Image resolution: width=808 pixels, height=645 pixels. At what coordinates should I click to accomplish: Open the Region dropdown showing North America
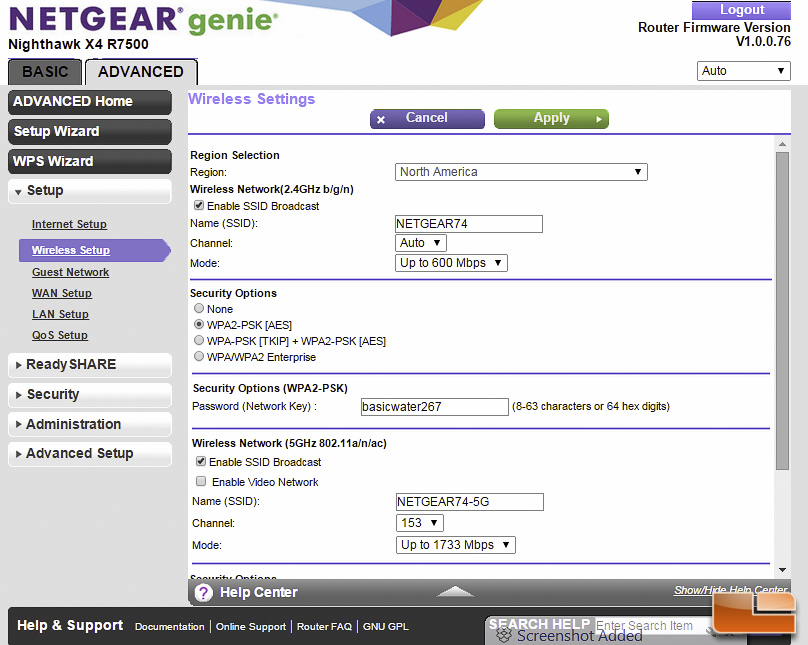pyautogui.click(x=521, y=172)
